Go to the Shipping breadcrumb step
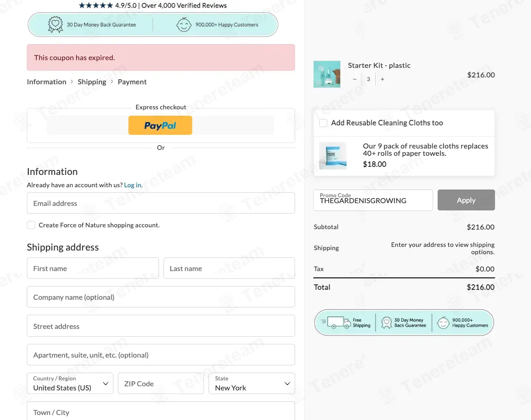The height and width of the screenshot is (420, 531). (x=92, y=82)
